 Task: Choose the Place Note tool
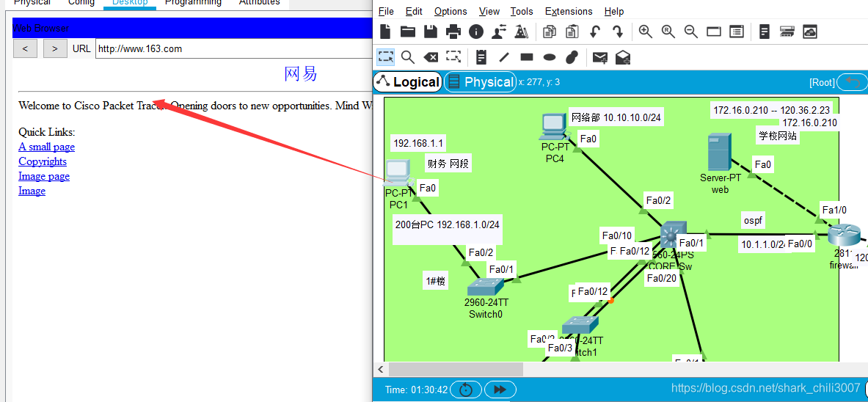point(481,56)
